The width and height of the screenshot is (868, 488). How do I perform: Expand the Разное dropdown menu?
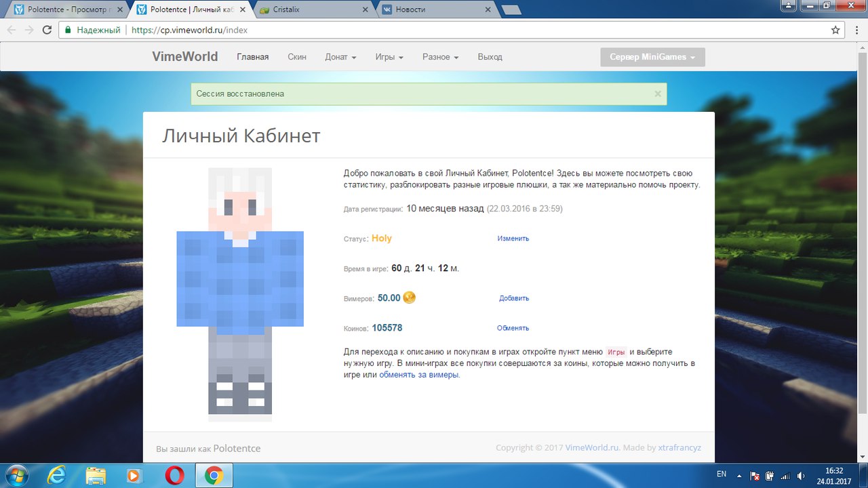(440, 57)
